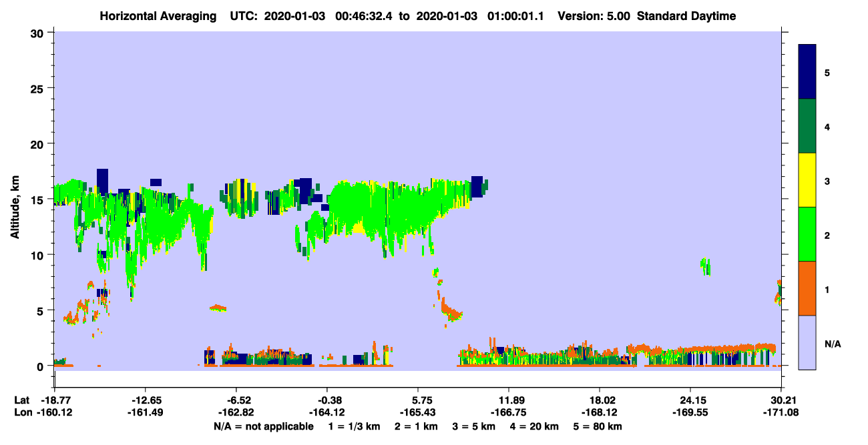Click the 'Lat' row label

[x=22, y=400]
